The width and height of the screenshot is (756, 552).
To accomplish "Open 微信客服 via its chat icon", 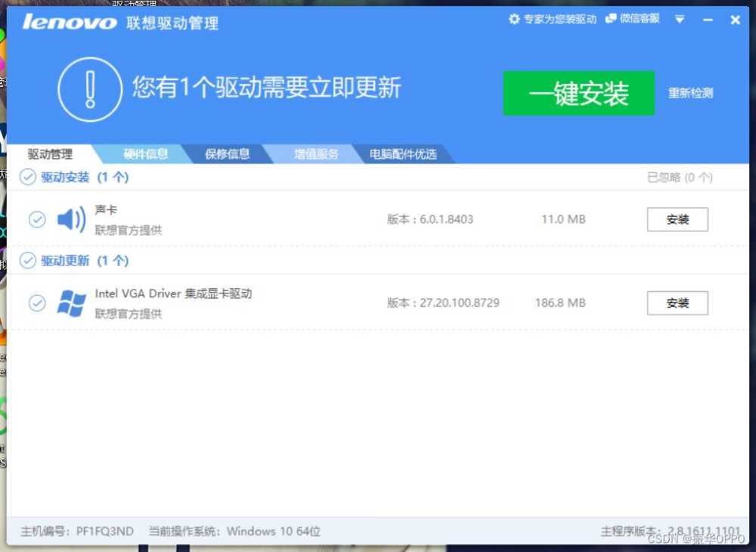I will (x=609, y=19).
